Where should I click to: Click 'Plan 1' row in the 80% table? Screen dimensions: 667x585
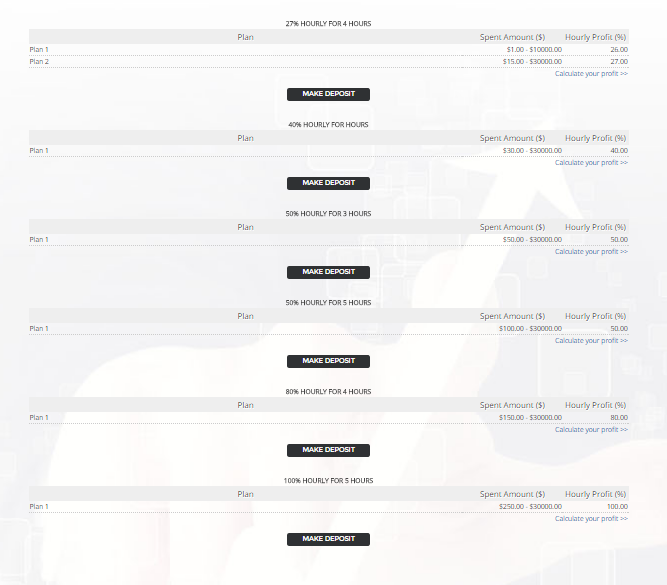pyautogui.click(x=328, y=417)
